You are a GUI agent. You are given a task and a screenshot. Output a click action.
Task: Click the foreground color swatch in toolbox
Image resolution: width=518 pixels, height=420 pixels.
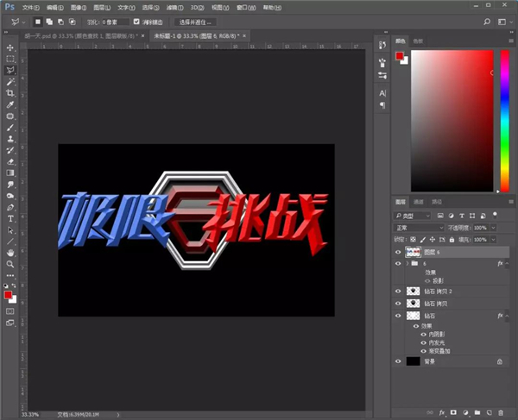click(8, 295)
